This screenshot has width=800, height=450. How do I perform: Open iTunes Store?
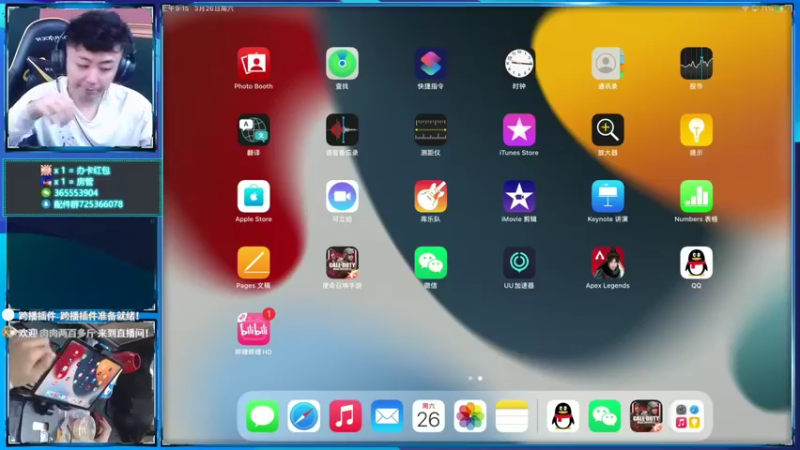click(519, 130)
